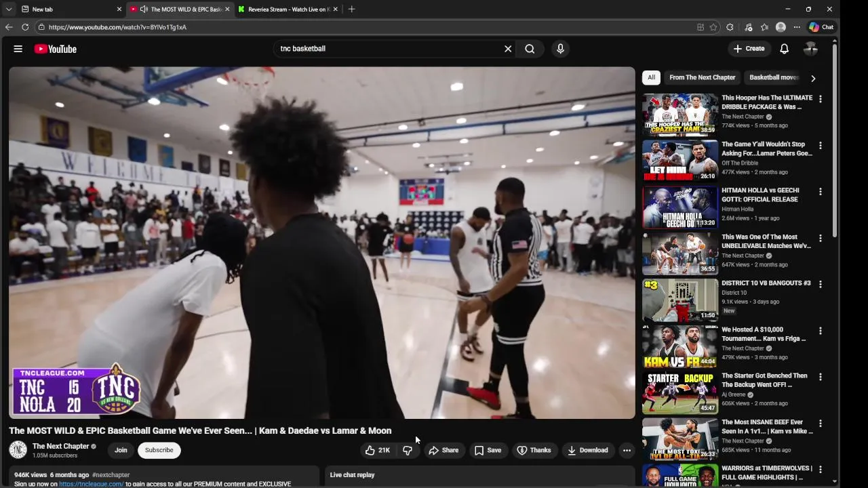Open Kam vs Friga tournament thumbnail
This screenshot has width=868, height=488.
680,346
